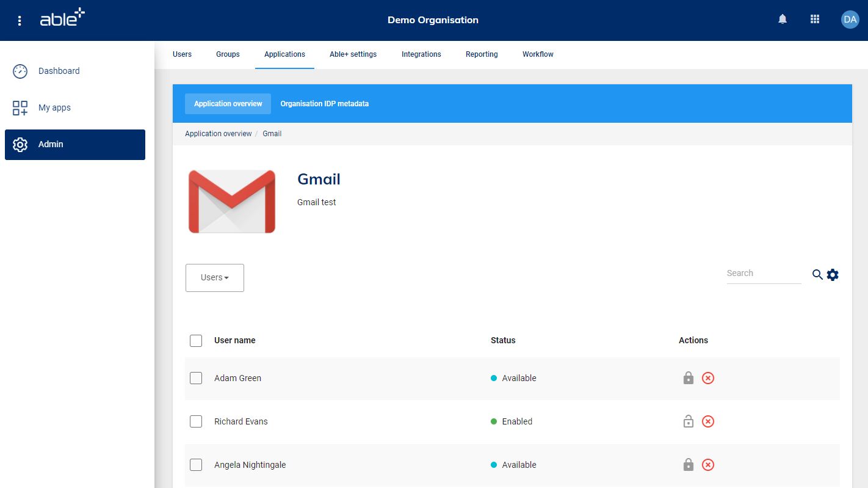Click Angela Nightingale's Available status
The width and height of the screenshot is (868, 488).
[513, 465]
